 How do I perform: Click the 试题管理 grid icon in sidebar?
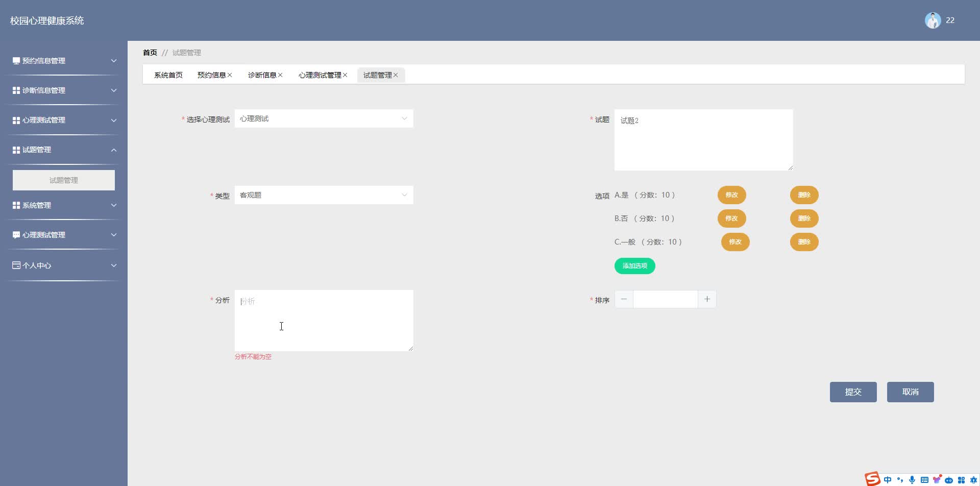(16, 150)
